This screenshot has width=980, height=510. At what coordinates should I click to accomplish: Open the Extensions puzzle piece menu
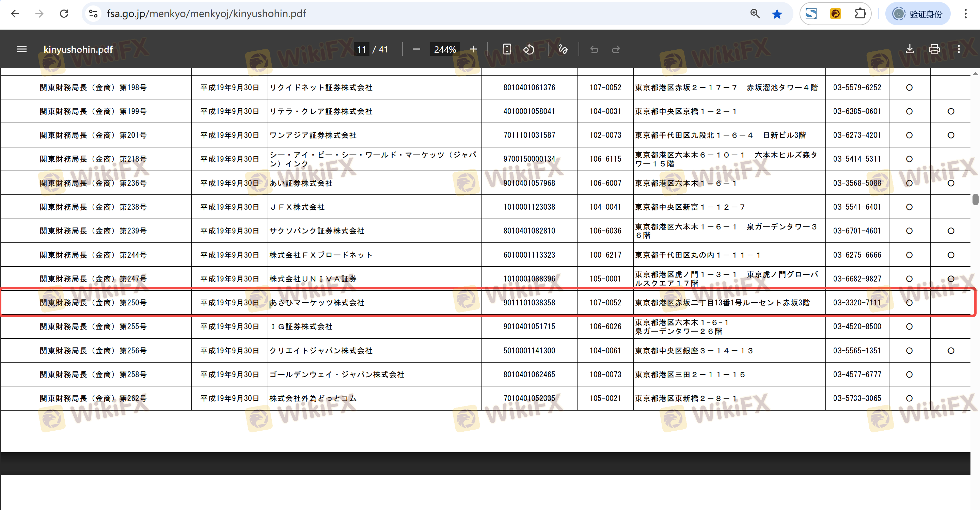coord(860,14)
